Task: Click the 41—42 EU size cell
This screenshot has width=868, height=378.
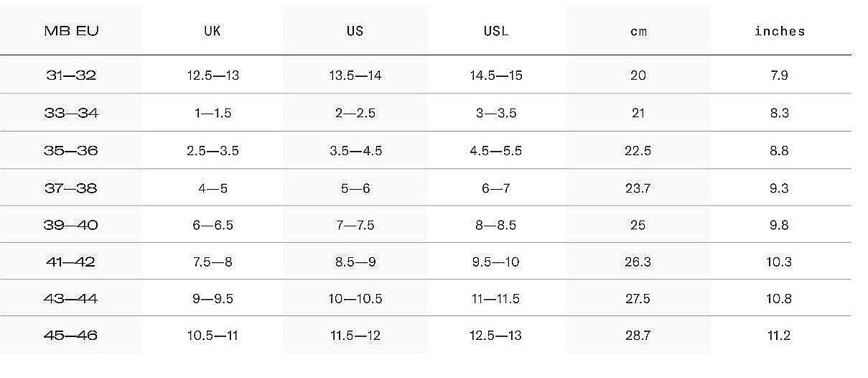Action: [71, 262]
